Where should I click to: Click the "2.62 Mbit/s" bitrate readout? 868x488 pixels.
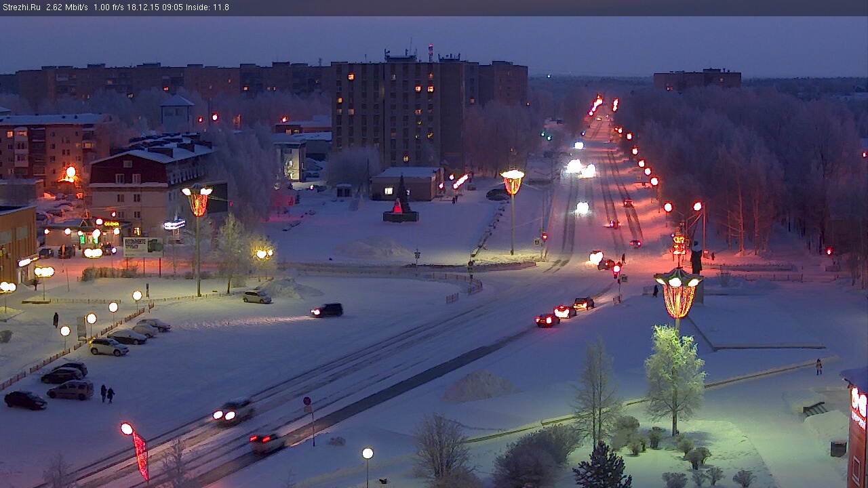67,7
